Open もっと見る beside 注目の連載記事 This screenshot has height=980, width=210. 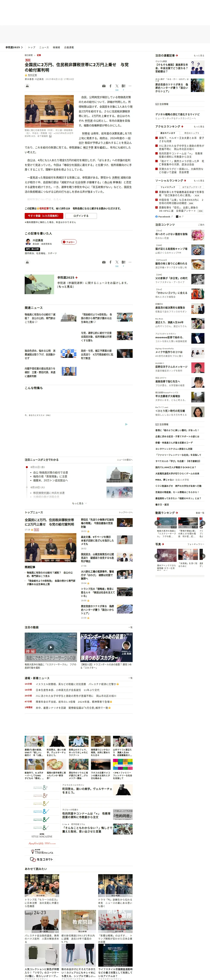pos(199,56)
